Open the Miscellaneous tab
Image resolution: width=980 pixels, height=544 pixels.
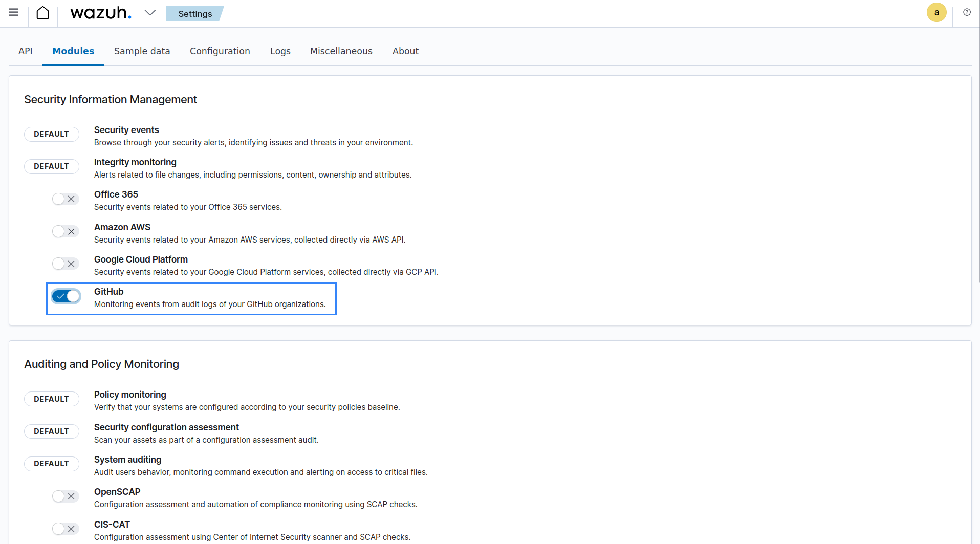(341, 51)
